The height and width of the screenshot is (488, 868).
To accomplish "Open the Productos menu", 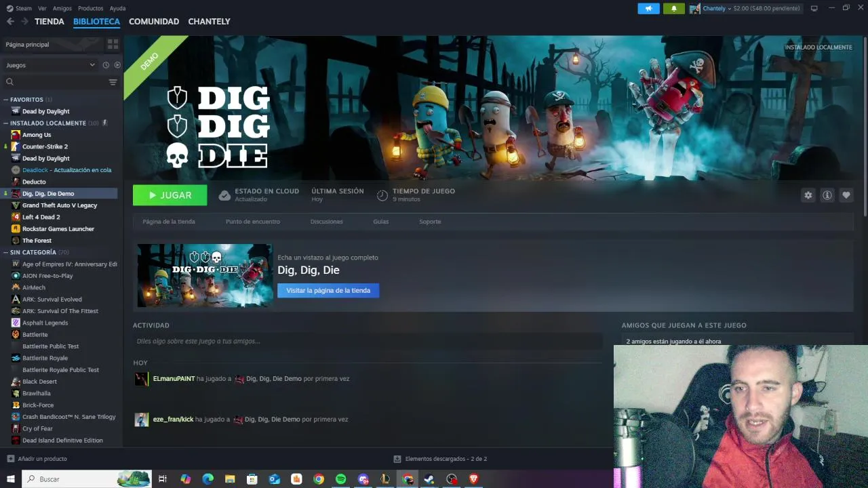I will [91, 8].
